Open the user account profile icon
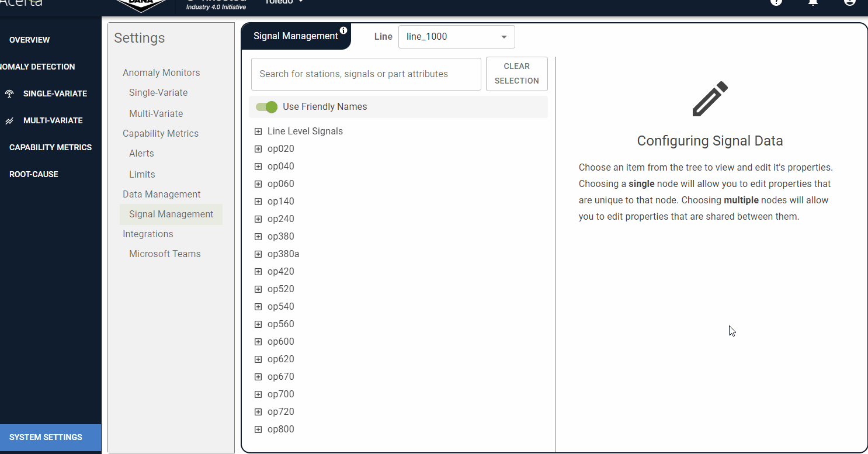868x454 pixels. click(850, 2)
